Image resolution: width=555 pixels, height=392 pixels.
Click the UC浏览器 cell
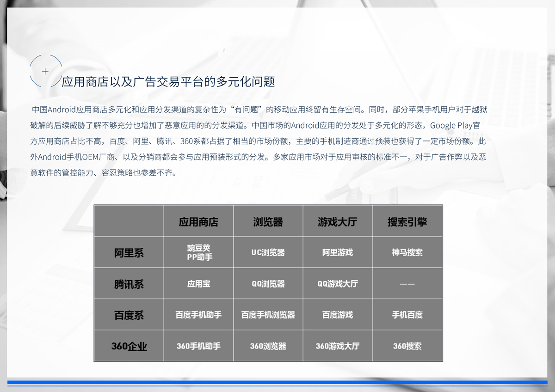[268, 252]
